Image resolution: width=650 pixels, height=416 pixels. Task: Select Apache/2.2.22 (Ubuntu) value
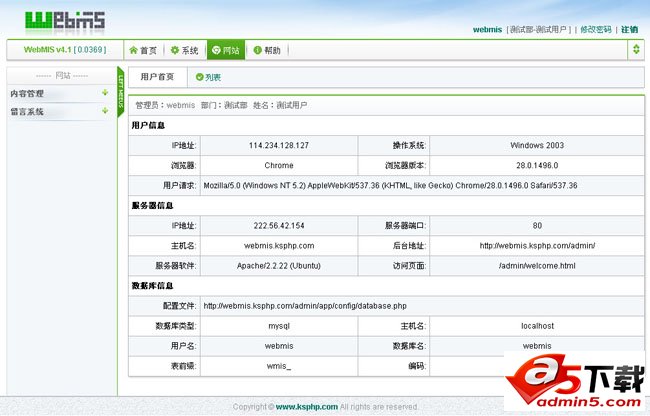(279, 266)
